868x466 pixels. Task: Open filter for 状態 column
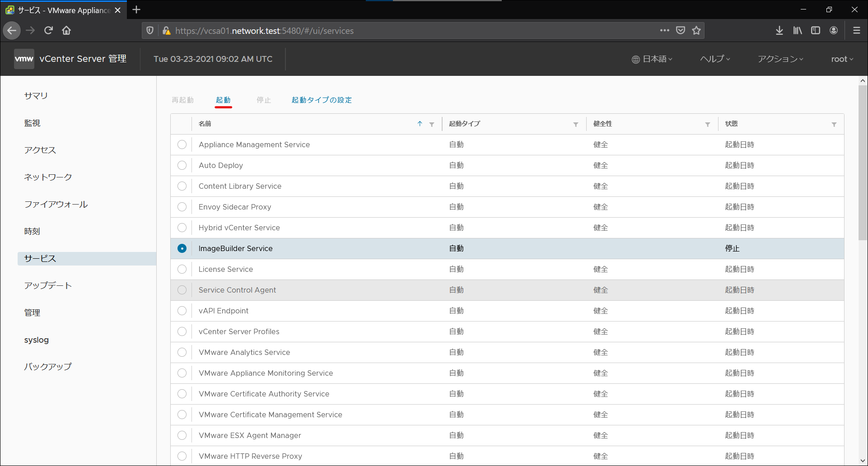pos(834,124)
